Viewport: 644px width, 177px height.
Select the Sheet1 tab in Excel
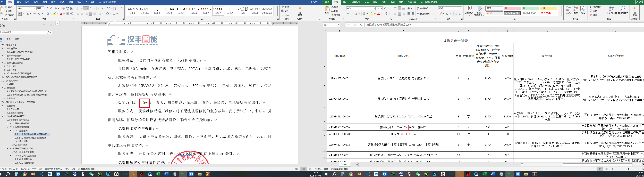(345, 164)
